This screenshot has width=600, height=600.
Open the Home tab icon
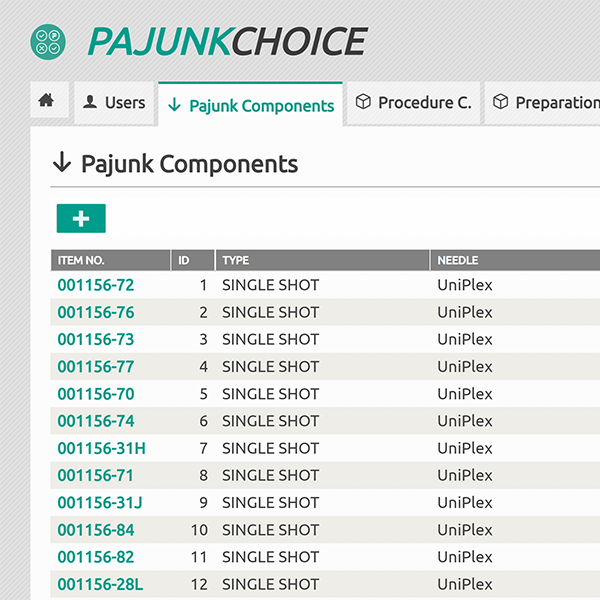coord(46,101)
